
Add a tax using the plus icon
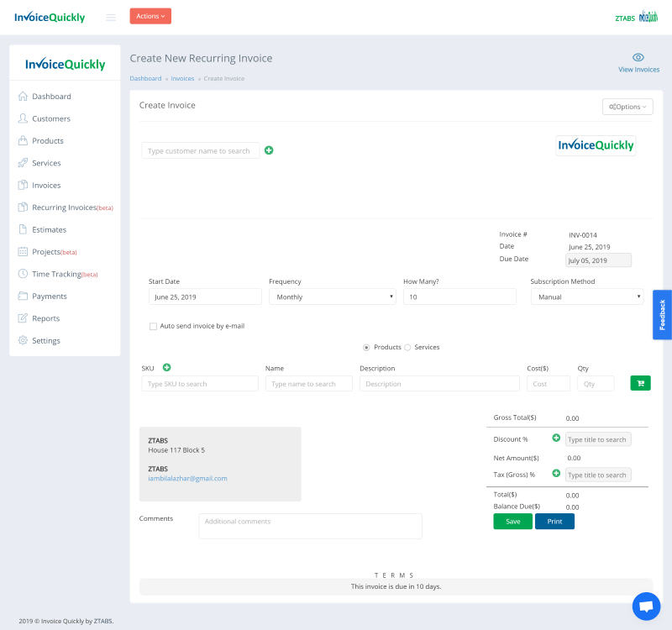pyautogui.click(x=556, y=474)
